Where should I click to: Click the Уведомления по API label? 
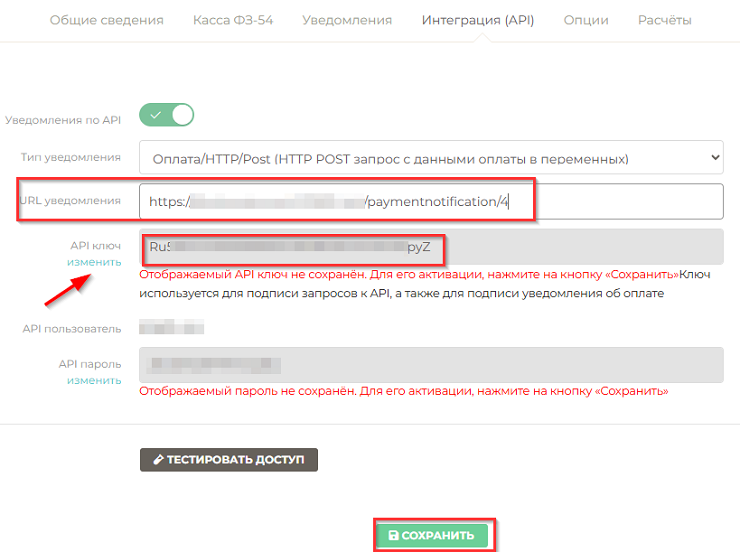point(63,120)
